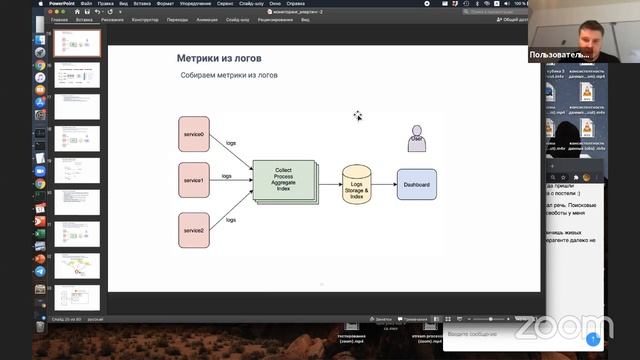Undo the last action via the toolbar arrow

click(x=97, y=12)
